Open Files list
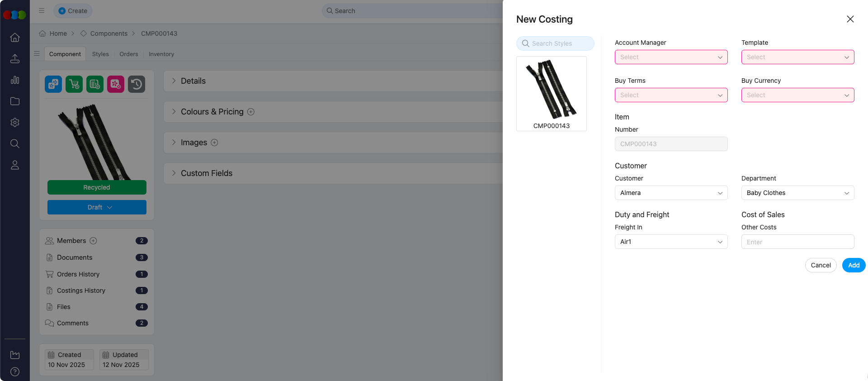 [64, 307]
